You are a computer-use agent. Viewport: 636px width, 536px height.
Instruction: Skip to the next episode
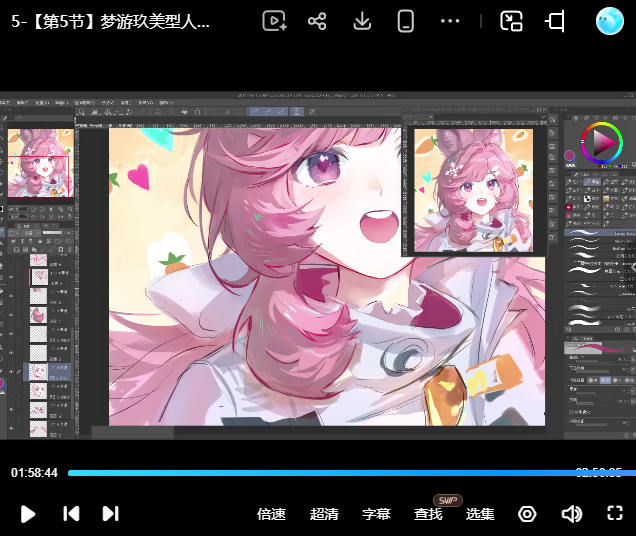coord(110,514)
